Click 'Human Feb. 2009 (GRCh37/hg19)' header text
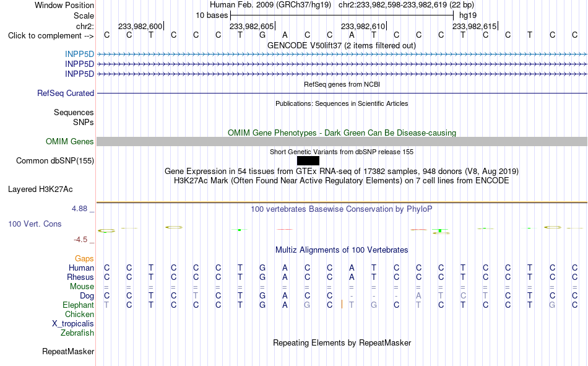This screenshot has width=588, height=366. (270, 5)
